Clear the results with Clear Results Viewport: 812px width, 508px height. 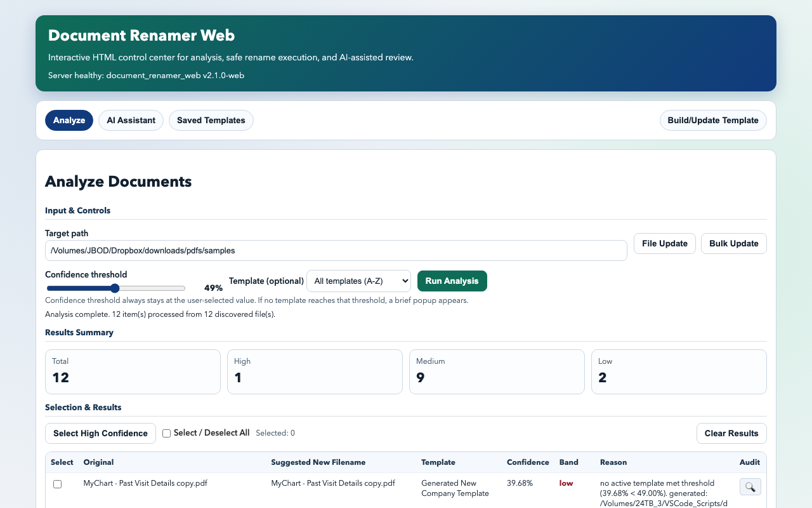point(731,433)
